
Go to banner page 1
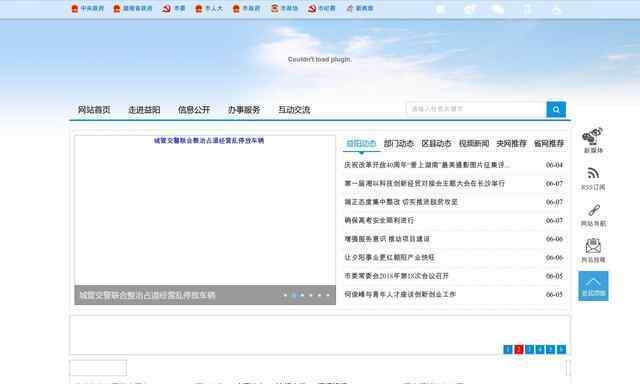pos(508,349)
